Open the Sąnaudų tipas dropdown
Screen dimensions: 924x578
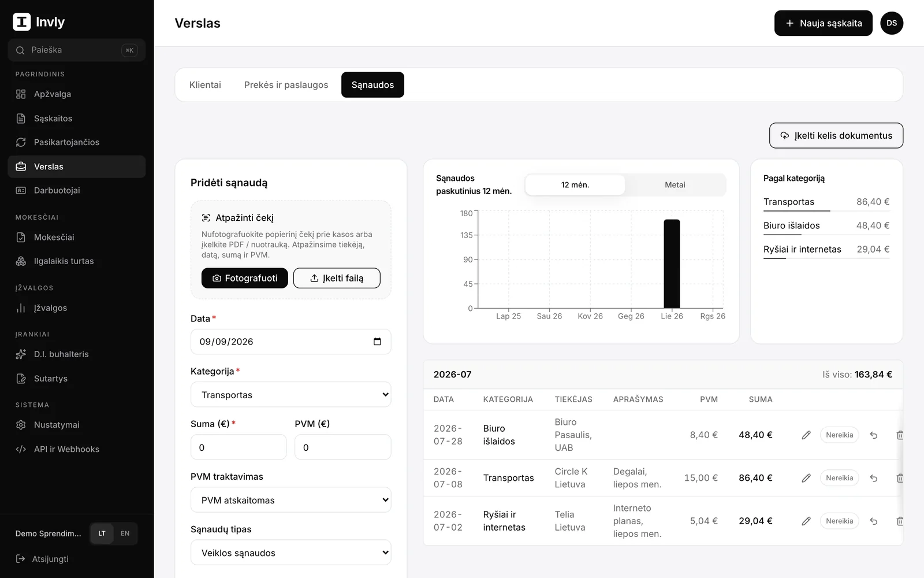click(291, 553)
